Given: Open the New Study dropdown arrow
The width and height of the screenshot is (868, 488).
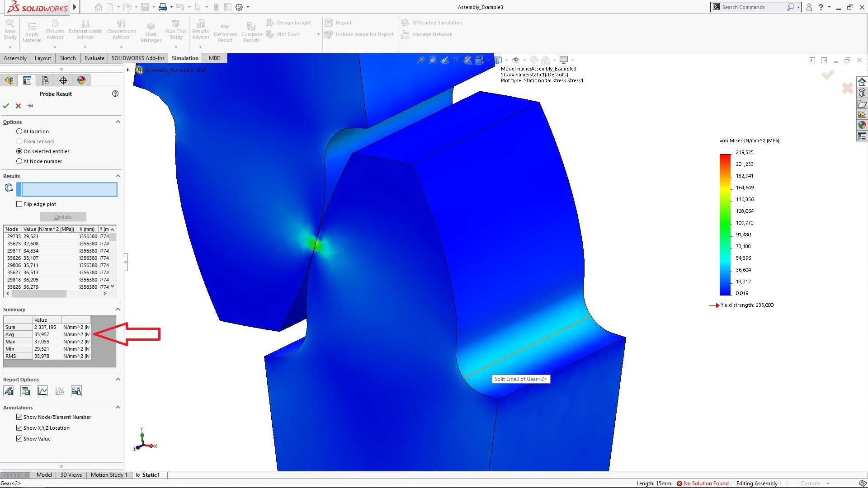Looking at the screenshot, I should point(10,47).
